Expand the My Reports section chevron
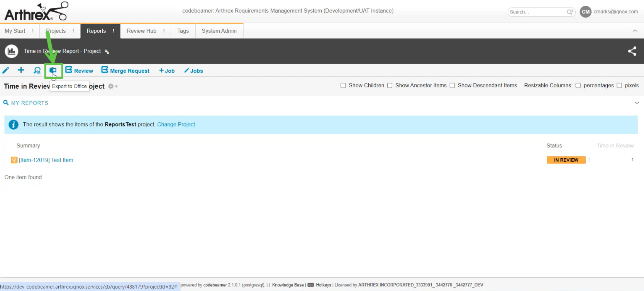 [637, 103]
